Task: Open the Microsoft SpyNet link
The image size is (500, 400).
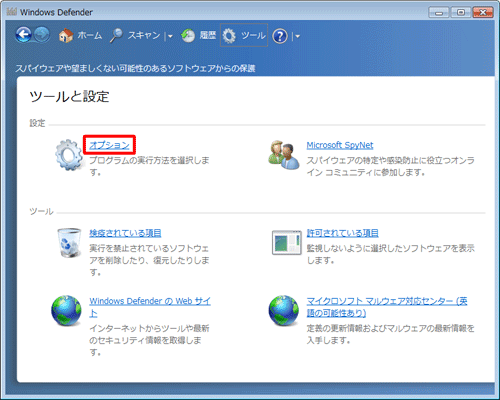Action: 340,145
